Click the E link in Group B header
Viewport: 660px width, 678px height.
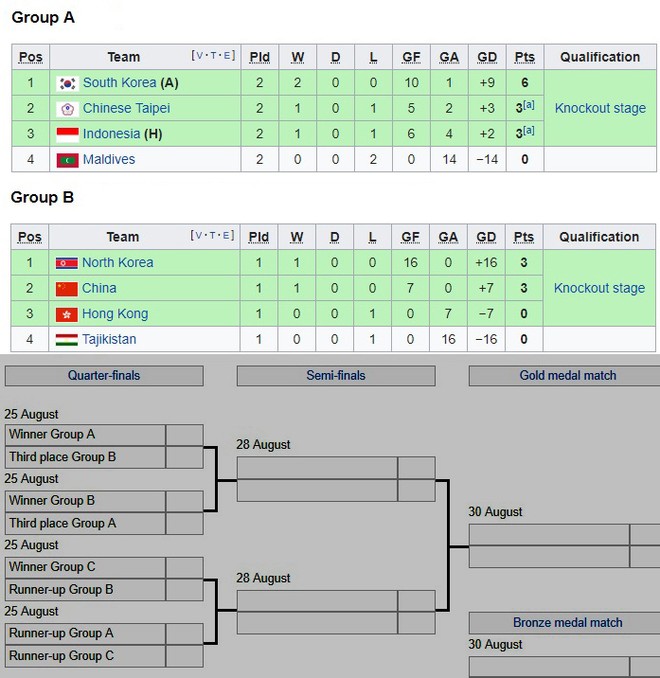(226, 235)
